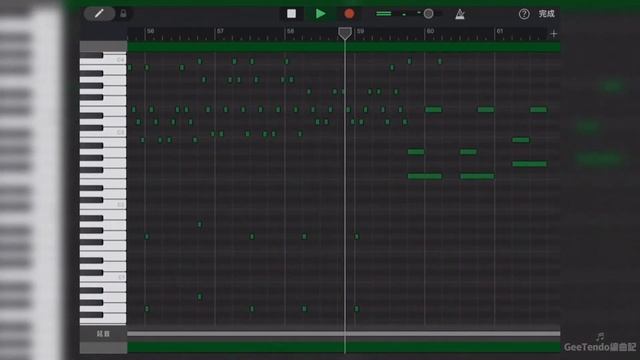Screen dimensions: 640x360
Task: Open help with the question mark icon
Action: point(524,14)
